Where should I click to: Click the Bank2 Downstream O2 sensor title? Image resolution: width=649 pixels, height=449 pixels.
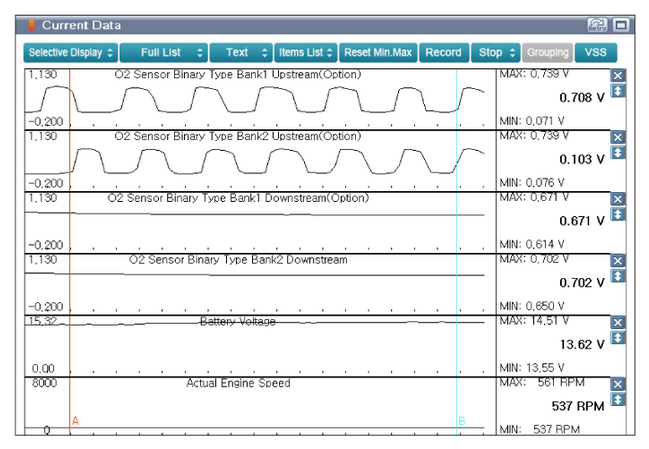pyautogui.click(x=238, y=259)
